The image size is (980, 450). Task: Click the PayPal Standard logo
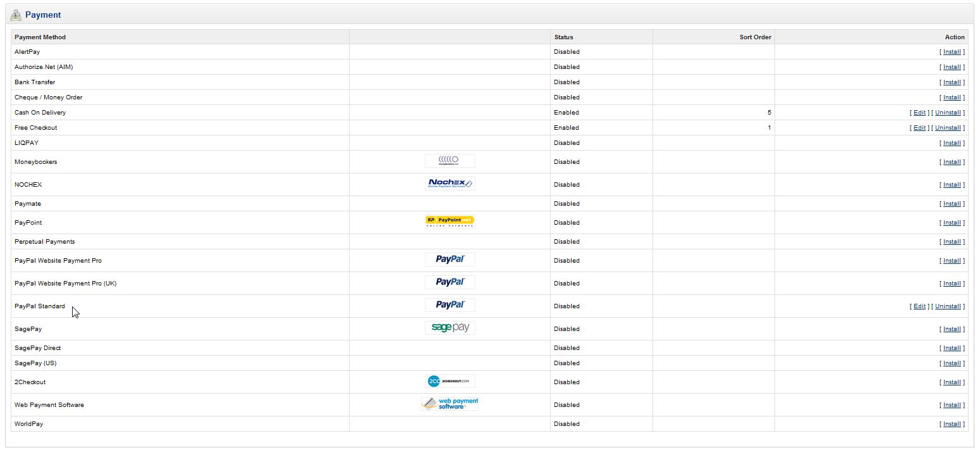point(450,305)
